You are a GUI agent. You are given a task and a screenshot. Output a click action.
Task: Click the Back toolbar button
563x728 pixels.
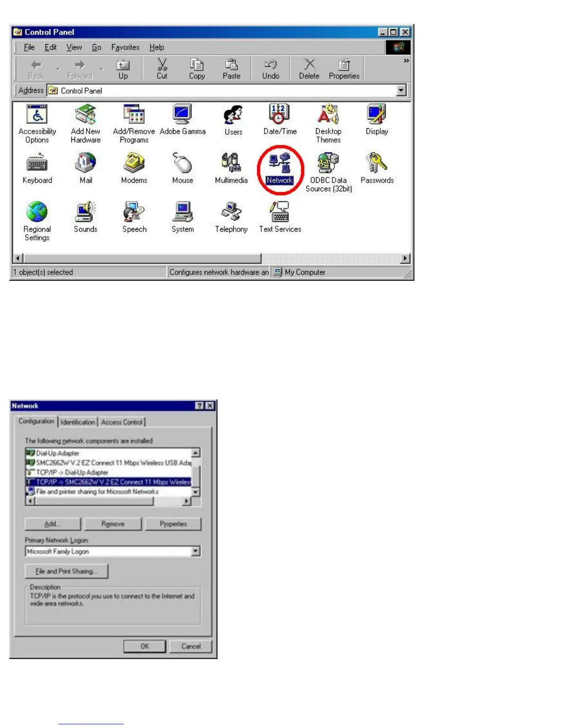tap(36, 69)
